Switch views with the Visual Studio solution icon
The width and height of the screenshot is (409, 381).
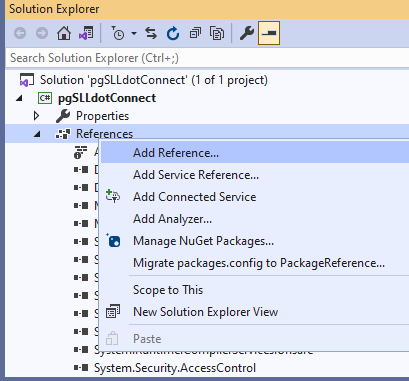click(x=86, y=33)
